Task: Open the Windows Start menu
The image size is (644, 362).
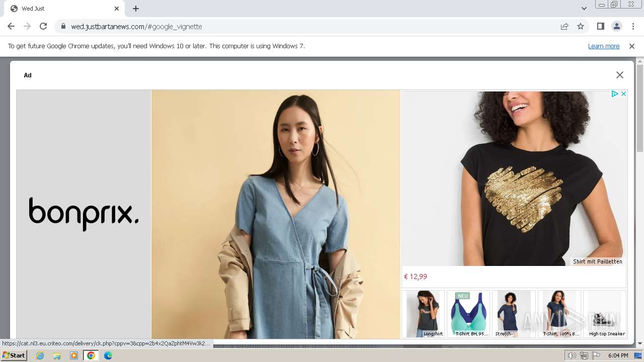Action: click(14, 355)
